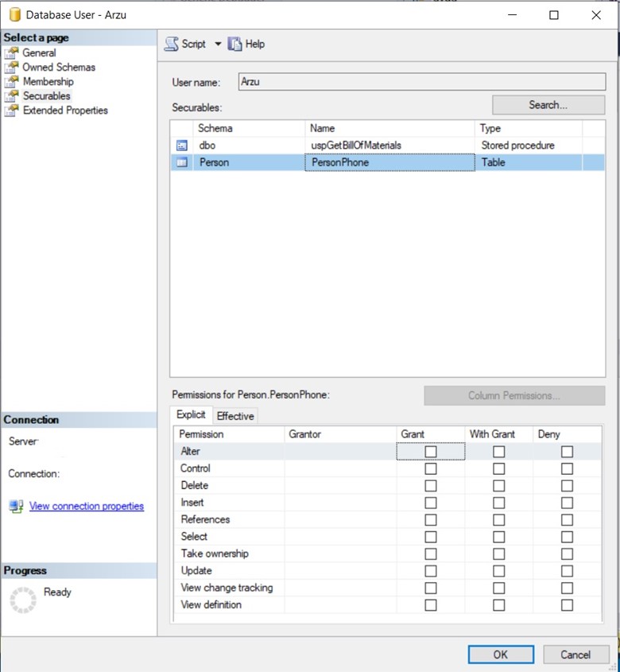The width and height of the screenshot is (620, 672).
Task: Select the uspGetBillOfMaterials stored procedure row icon
Action: 181,146
